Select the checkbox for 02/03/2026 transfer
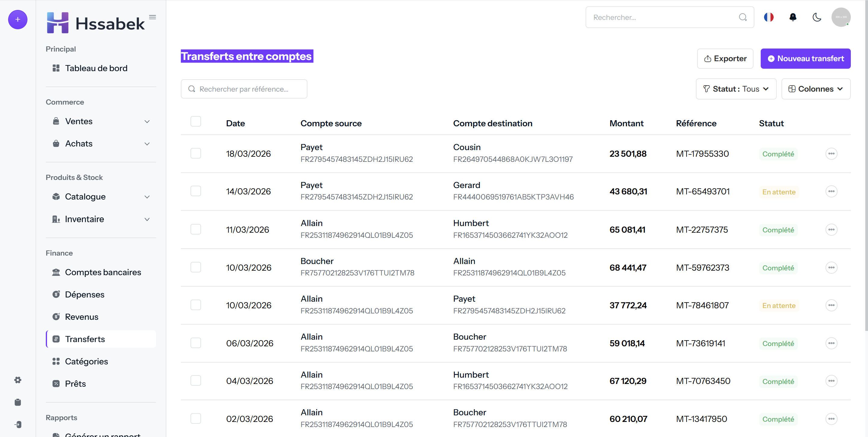Screen dimensions: 868x437 195,419
